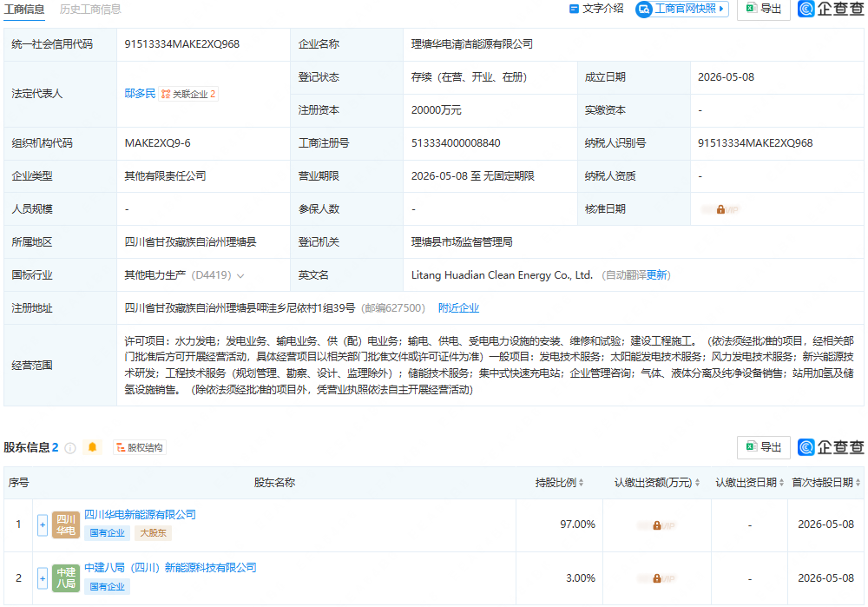Open 四川华电新能源有限公司 company link
Viewport: 868px width, 607px height.
point(140,514)
